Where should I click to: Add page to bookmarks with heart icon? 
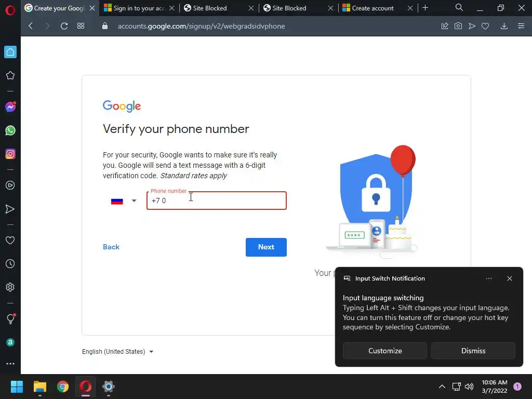(485, 26)
